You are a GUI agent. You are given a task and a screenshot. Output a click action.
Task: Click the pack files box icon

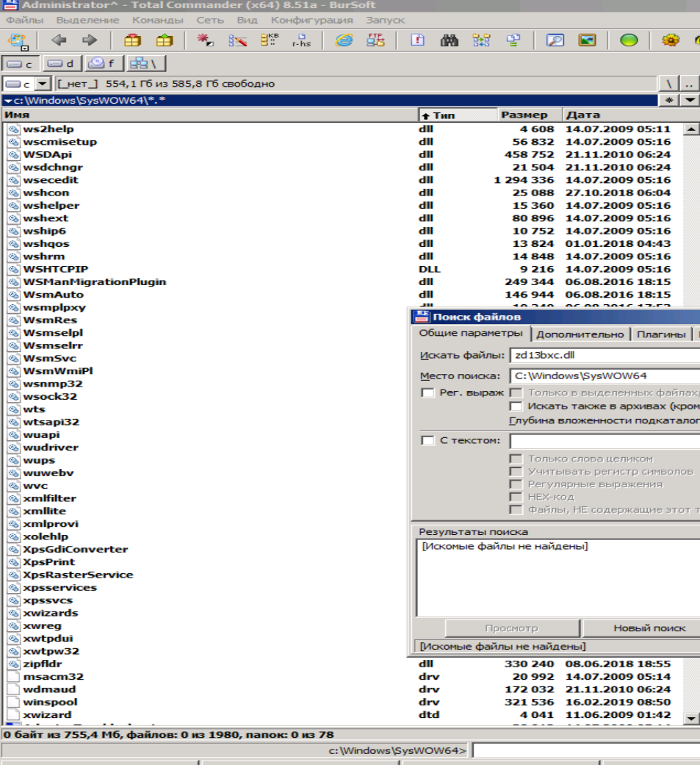[x=132, y=40]
